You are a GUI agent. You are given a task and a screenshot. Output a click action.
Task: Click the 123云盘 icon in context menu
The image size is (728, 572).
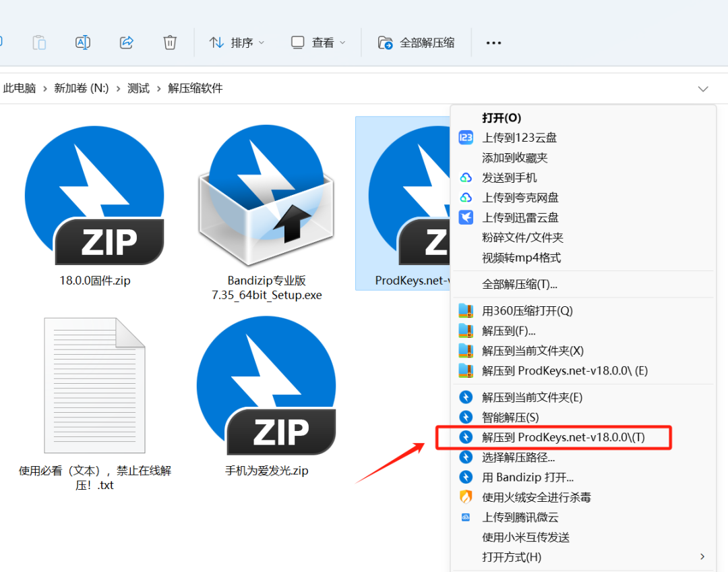point(466,138)
